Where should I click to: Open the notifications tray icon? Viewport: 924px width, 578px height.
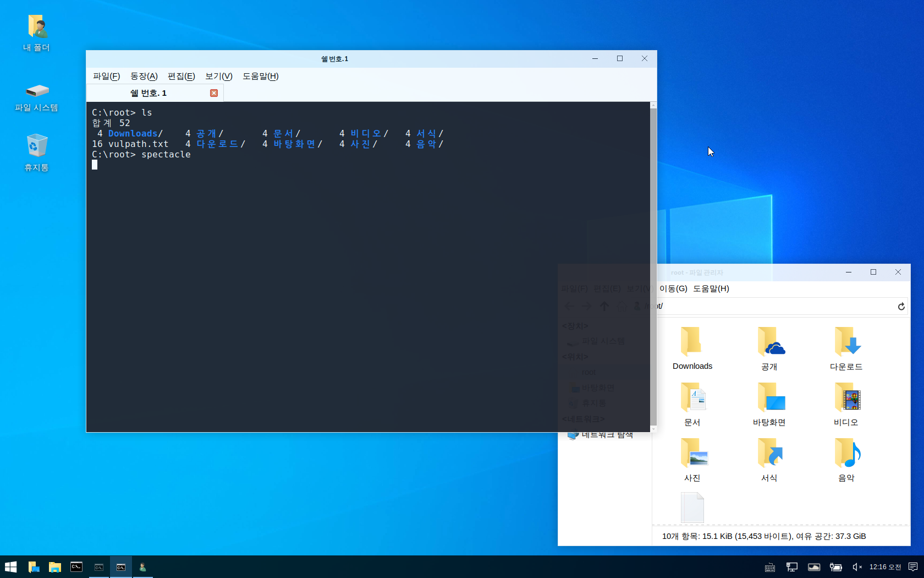click(913, 567)
